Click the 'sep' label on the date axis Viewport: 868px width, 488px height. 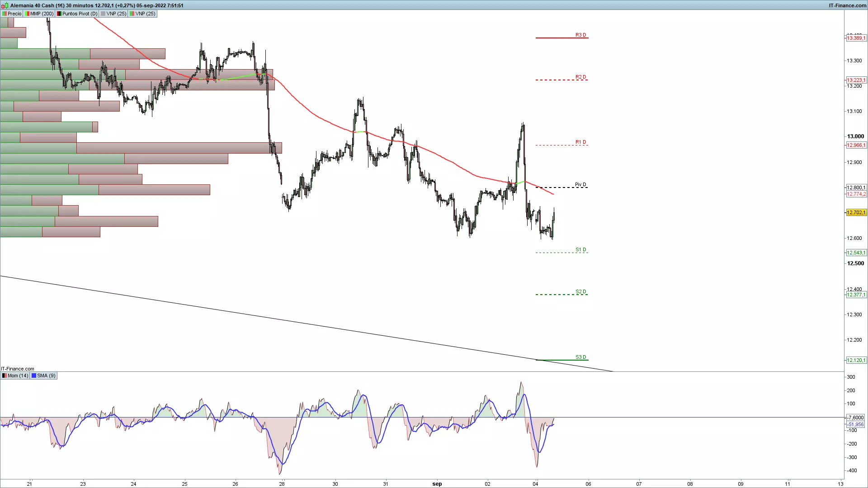tap(437, 484)
